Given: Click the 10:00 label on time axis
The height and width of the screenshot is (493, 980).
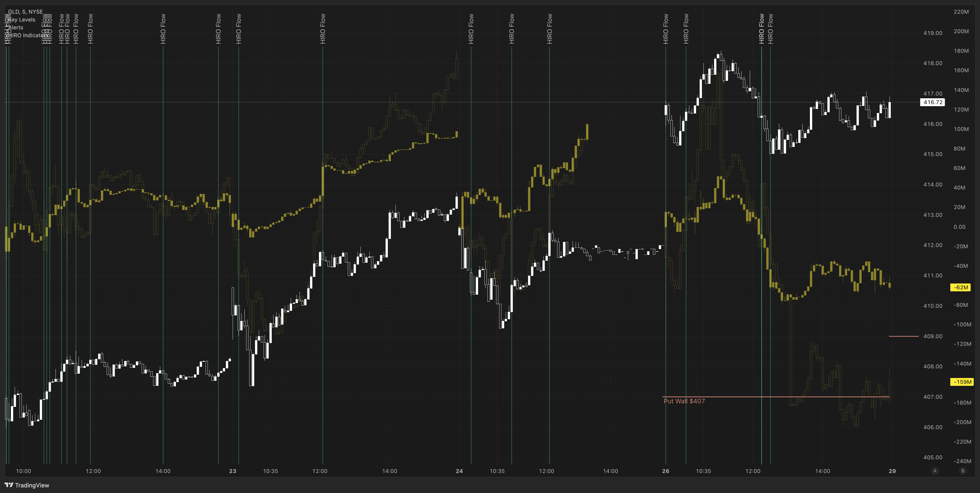Looking at the screenshot, I should point(24,471).
